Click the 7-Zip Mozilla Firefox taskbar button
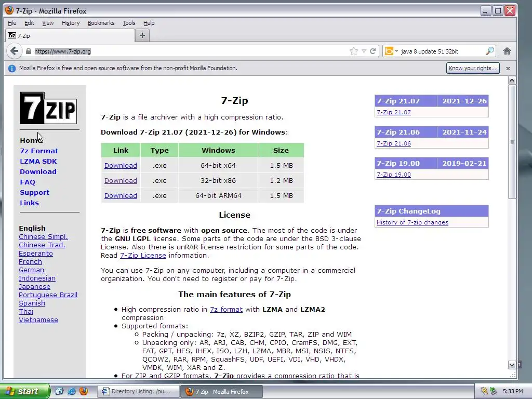The image size is (532, 399). click(x=221, y=391)
